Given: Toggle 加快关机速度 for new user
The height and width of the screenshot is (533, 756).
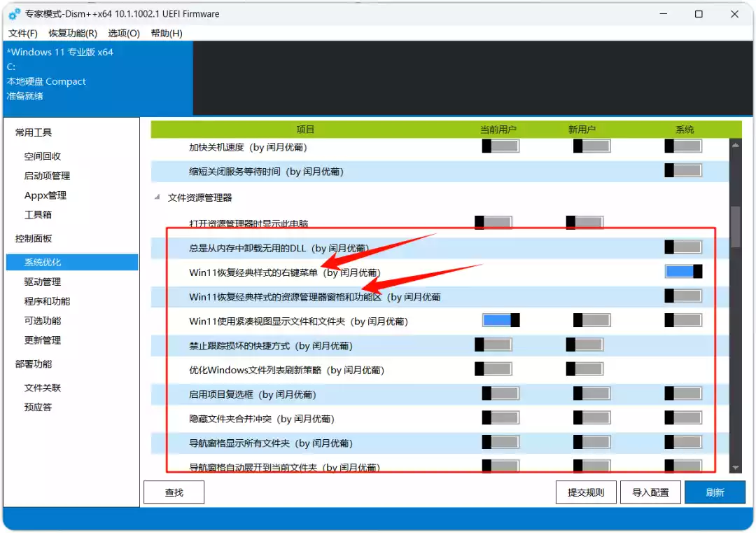Looking at the screenshot, I should pos(591,146).
